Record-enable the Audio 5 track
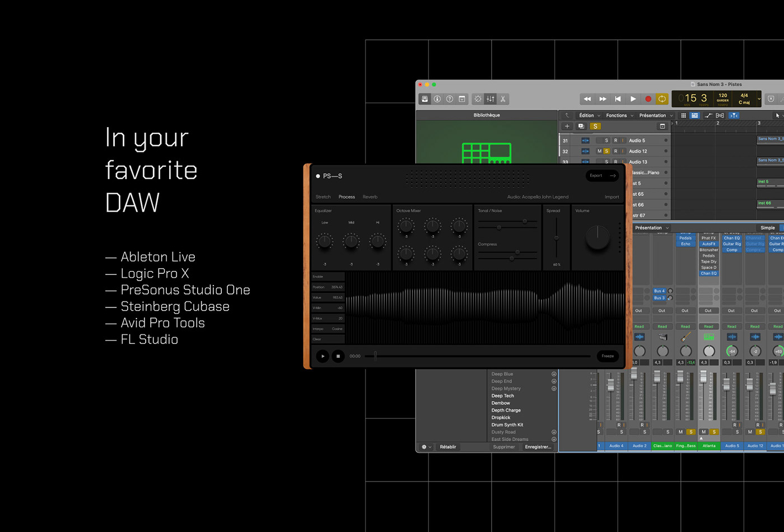This screenshot has width=784, height=532. pos(615,141)
